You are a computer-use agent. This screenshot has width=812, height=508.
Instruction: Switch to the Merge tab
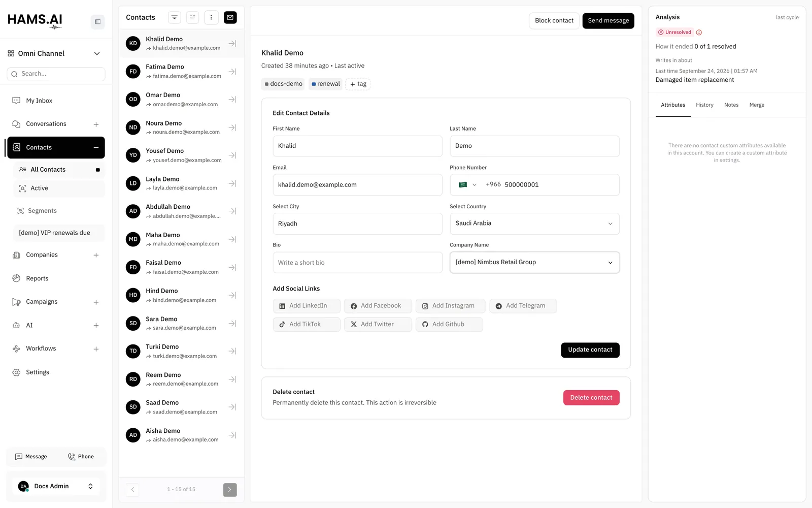point(757,105)
